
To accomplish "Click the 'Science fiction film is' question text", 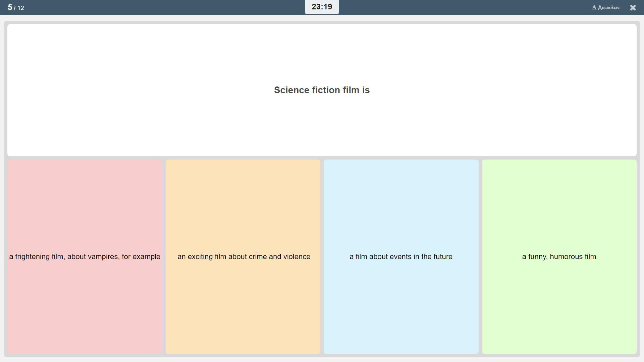I will [322, 90].
